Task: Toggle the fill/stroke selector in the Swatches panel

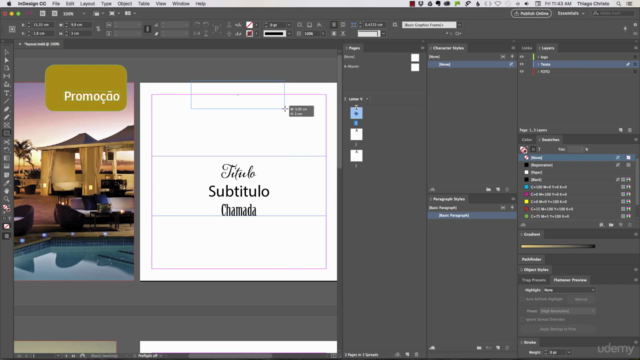Action: pos(524,150)
